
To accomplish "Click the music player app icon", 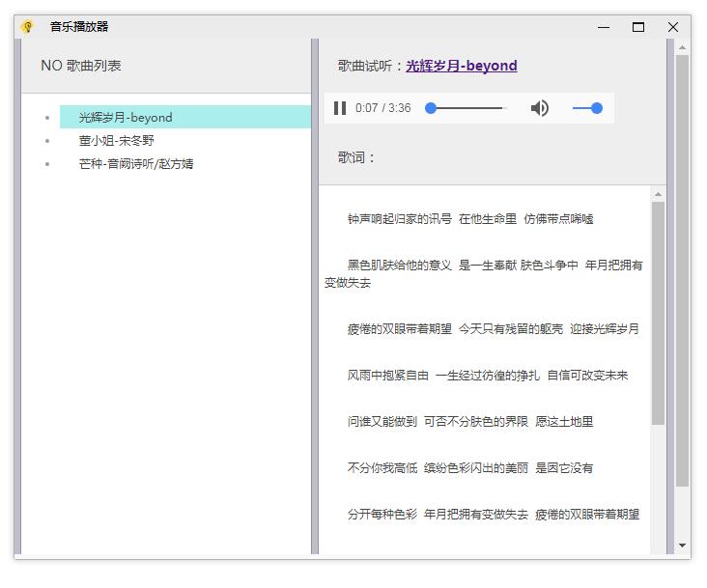I will pyautogui.click(x=27, y=27).
